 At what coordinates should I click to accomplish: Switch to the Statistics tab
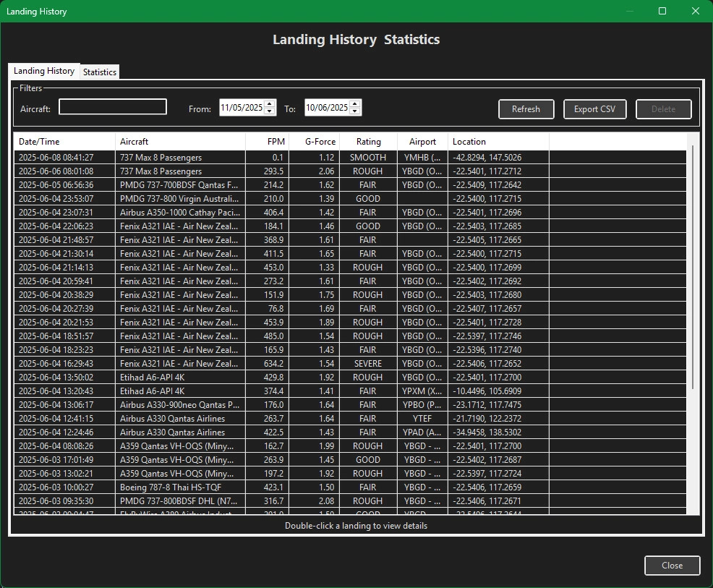99,72
